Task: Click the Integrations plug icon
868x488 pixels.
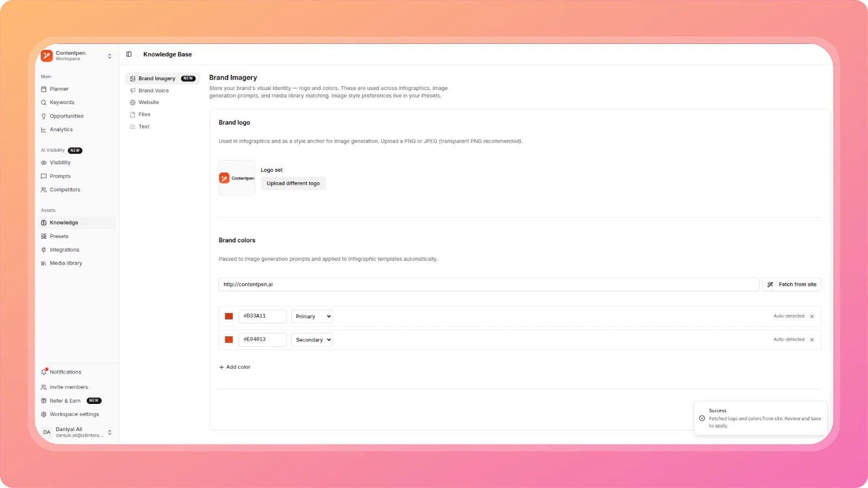Action: click(44, 250)
